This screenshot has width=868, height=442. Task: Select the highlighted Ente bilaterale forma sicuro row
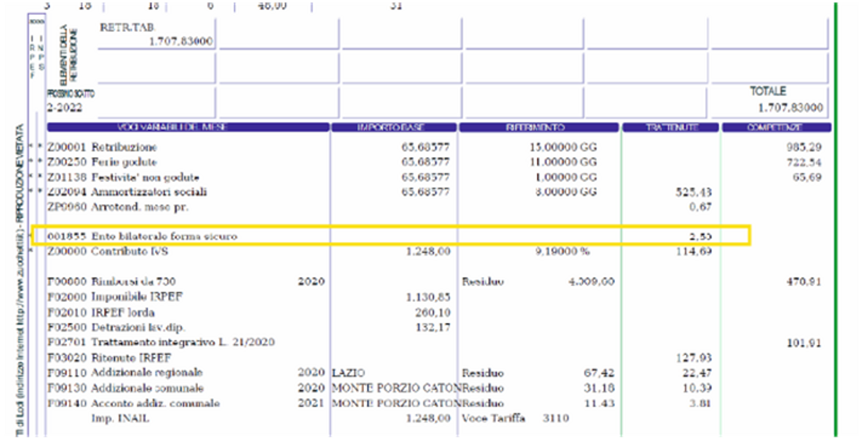(x=142, y=236)
